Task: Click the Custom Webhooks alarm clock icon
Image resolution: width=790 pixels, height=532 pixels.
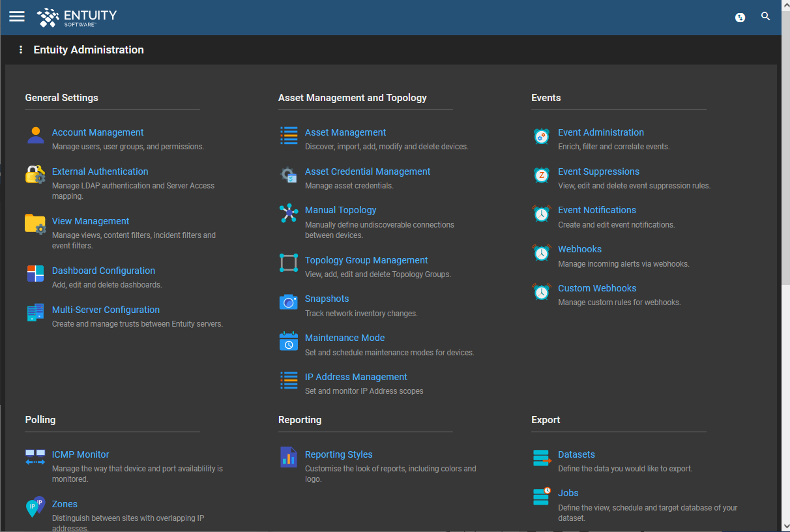Action: (542, 291)
